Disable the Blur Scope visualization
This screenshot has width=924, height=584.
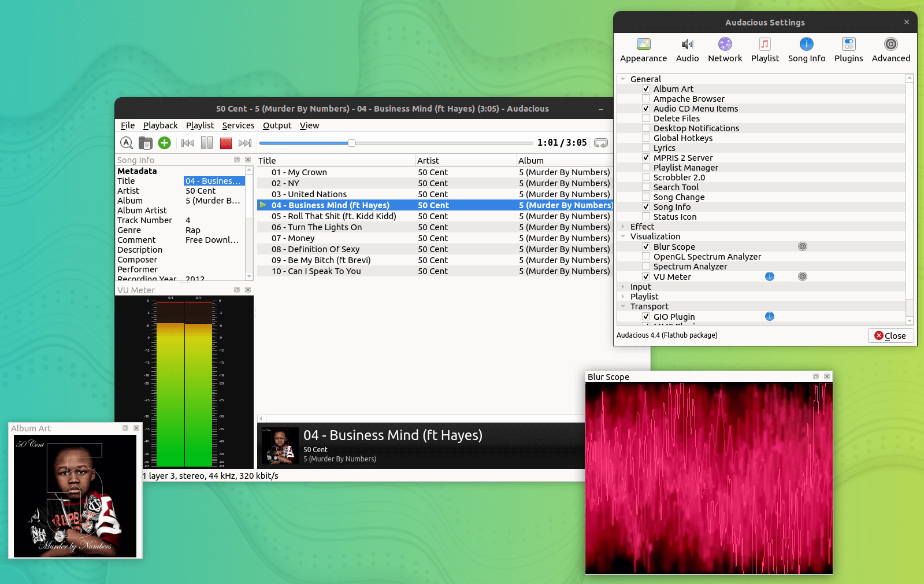(646, 247)
